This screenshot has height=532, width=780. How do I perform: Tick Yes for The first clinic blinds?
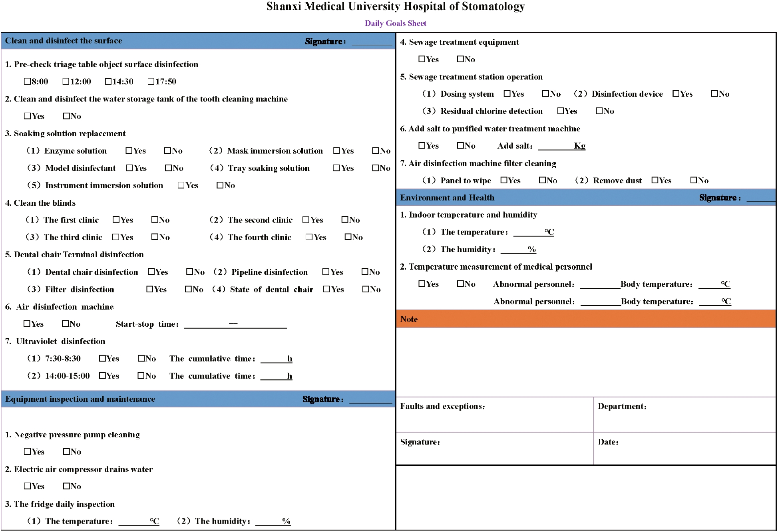point(116,220)
